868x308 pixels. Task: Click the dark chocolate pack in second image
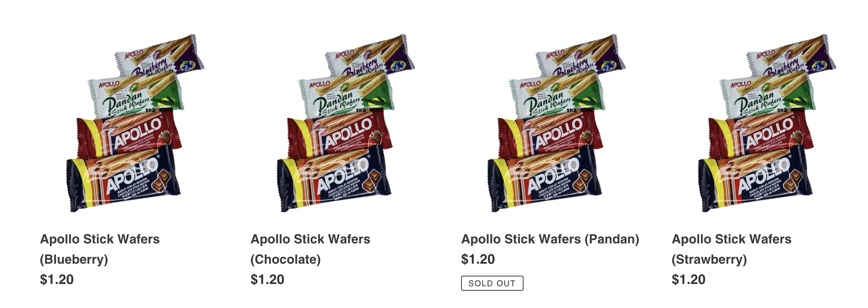click(335, 180)
